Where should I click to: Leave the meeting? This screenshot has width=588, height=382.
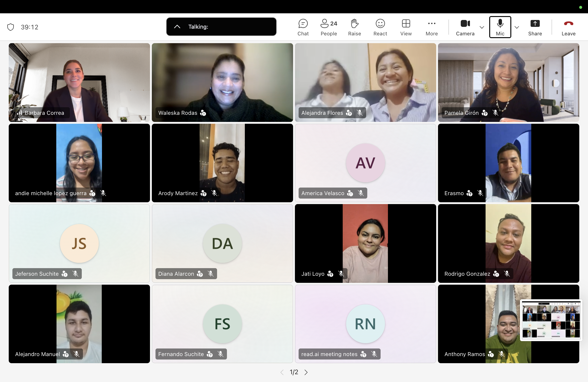point(568,27)
